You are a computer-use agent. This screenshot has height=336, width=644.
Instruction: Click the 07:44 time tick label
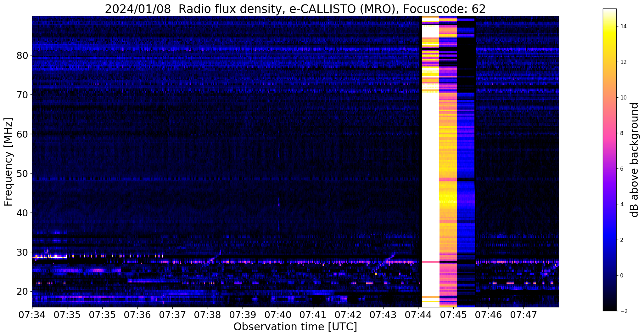[418, 315]
